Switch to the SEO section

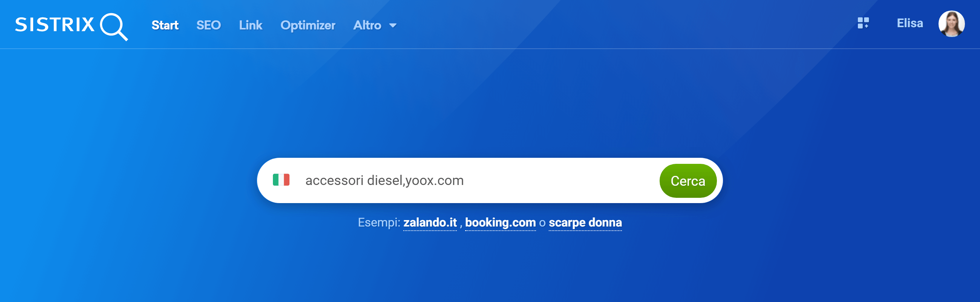click(208, 25)
